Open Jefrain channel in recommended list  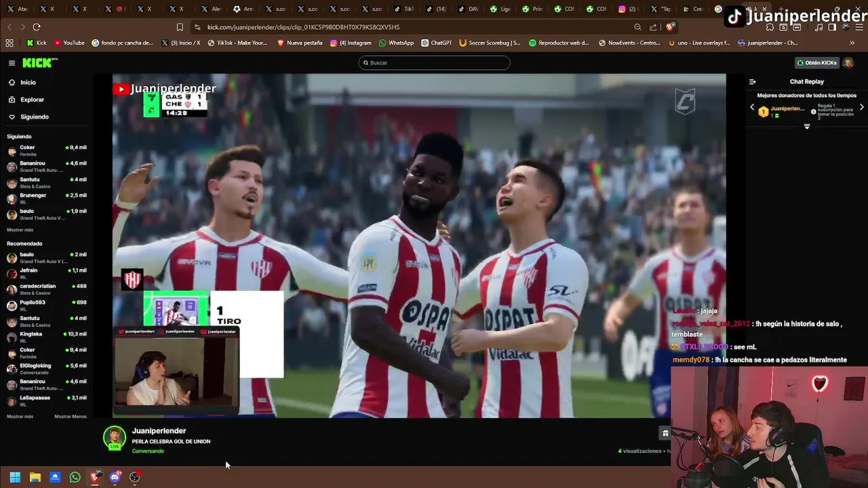point(46,273)
